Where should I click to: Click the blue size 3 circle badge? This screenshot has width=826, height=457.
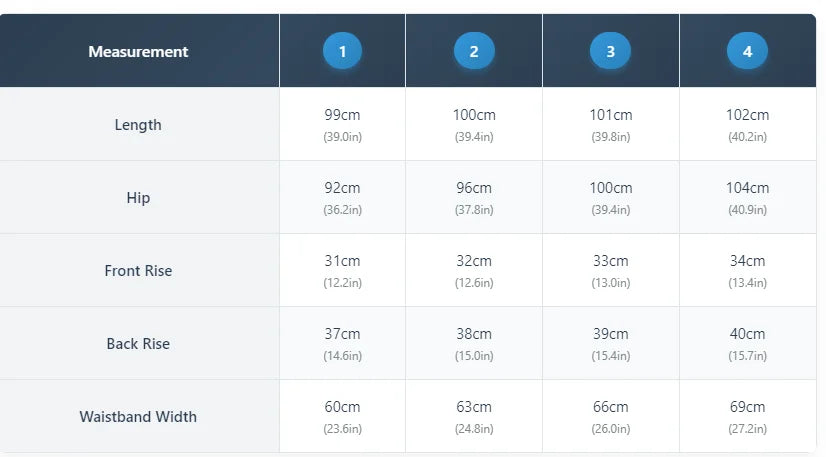pos(611,51)
